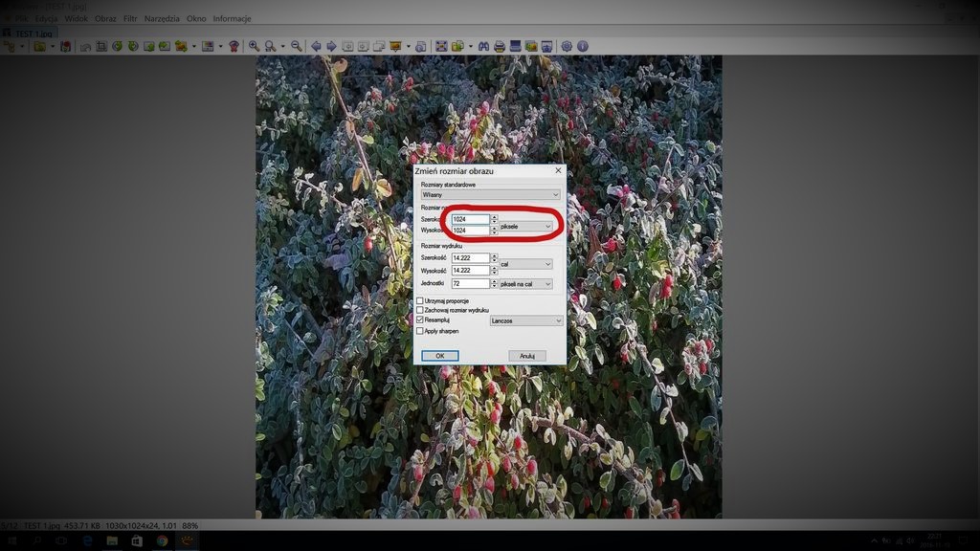Open the Okno menu
Image resolution: width=980 pixels, height=551 pixels.
196,19
